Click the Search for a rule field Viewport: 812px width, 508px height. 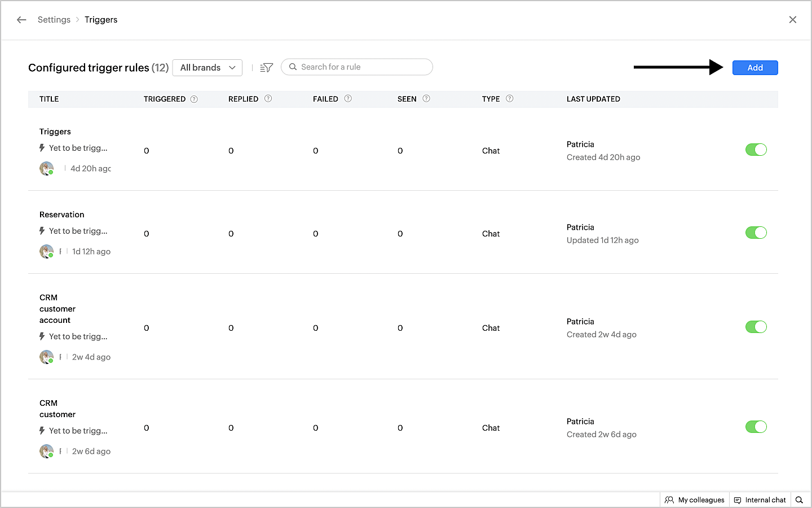361,67
